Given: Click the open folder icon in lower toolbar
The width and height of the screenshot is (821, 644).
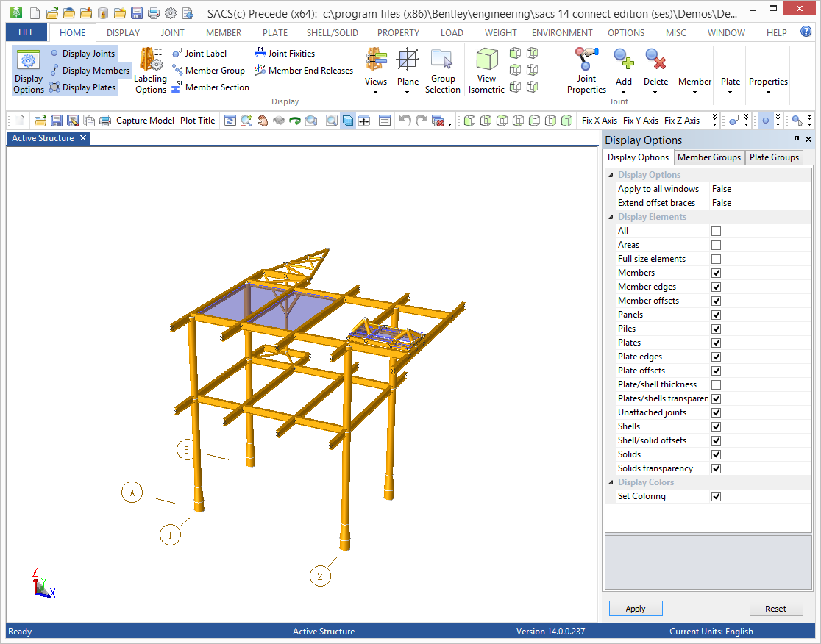Looking at the screenshot, I should (x=40, y=121).
